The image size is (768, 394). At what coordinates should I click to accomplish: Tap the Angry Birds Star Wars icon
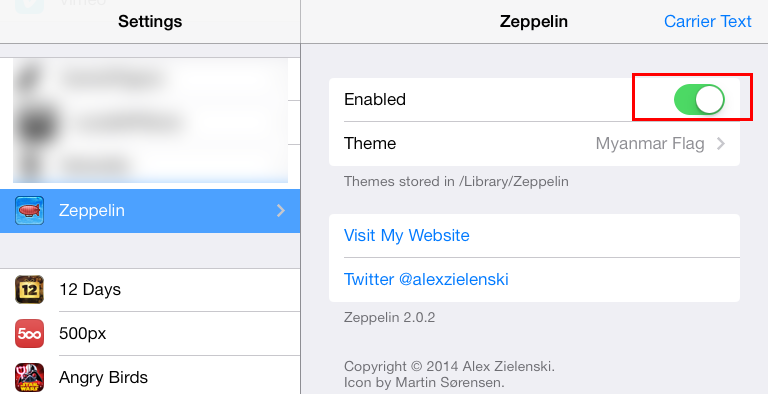point(29,377)
